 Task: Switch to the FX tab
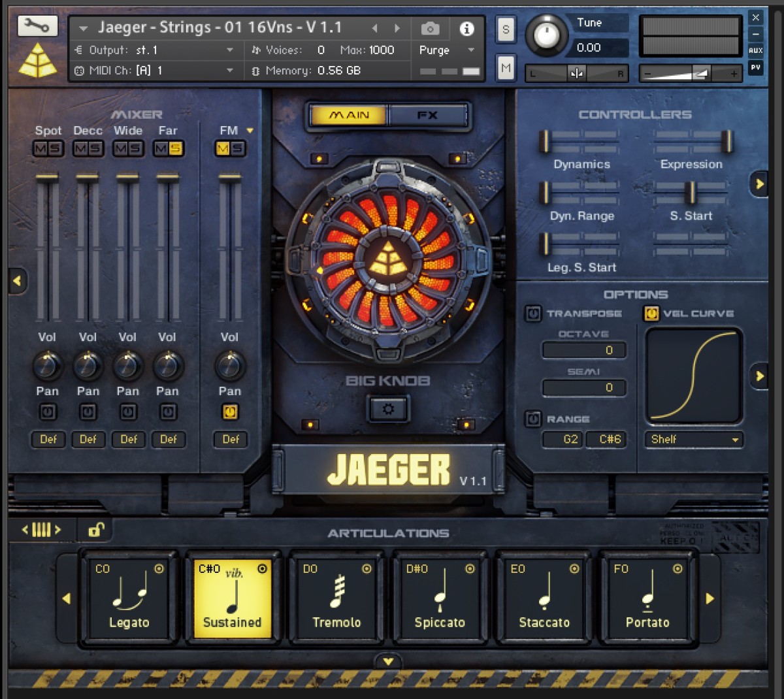point(427,115)
